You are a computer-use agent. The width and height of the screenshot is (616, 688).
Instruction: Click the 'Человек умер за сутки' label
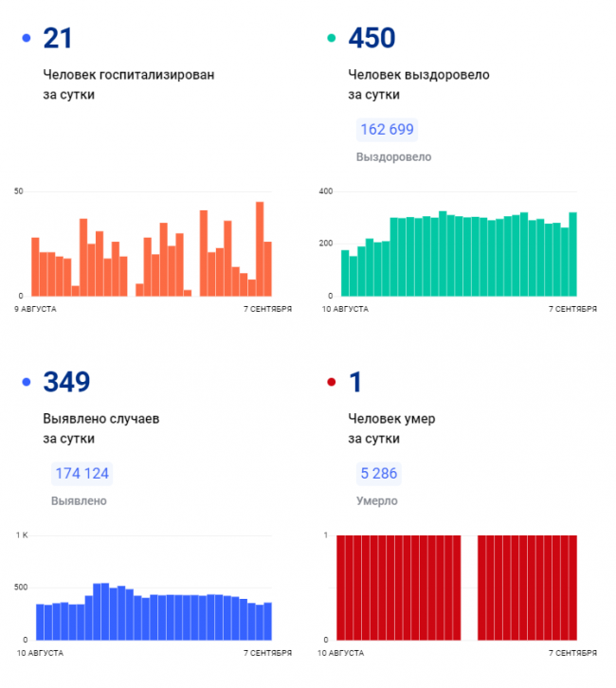click(391, 428)
